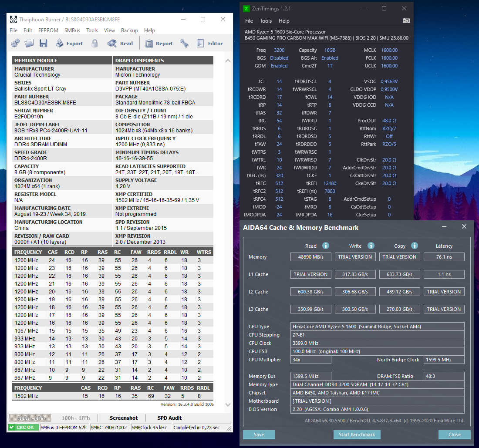479x448 pixels.
Task: Open the View menu in Thaiphoon Burner
Action: pyautogui.click(x=109, y=30)
